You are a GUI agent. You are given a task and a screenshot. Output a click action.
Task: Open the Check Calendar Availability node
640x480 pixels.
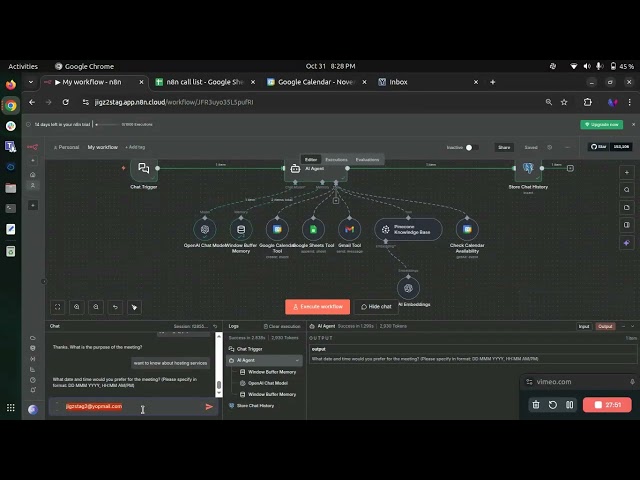tap(467, 229)
